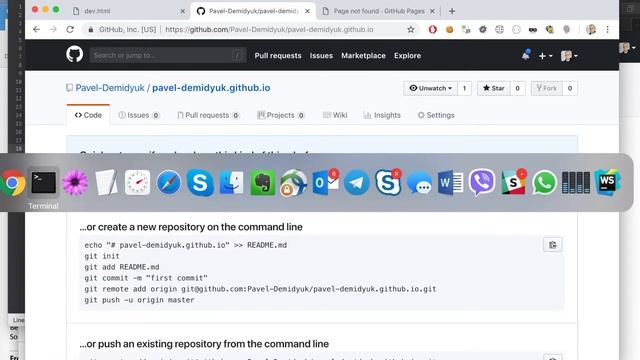
Task: Open WhatsApp from the dock
Action: pos(544,182)
